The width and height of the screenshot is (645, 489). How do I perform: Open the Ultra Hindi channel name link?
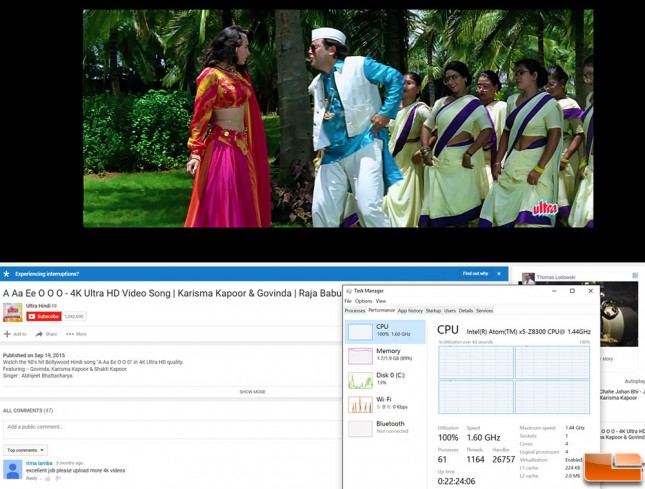tap(38, 306)
